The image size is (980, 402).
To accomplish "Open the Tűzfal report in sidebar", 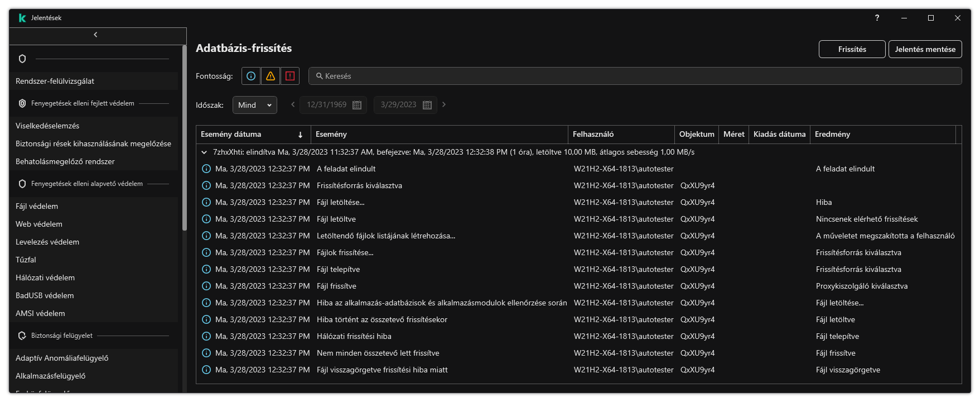I will point(26,260).
